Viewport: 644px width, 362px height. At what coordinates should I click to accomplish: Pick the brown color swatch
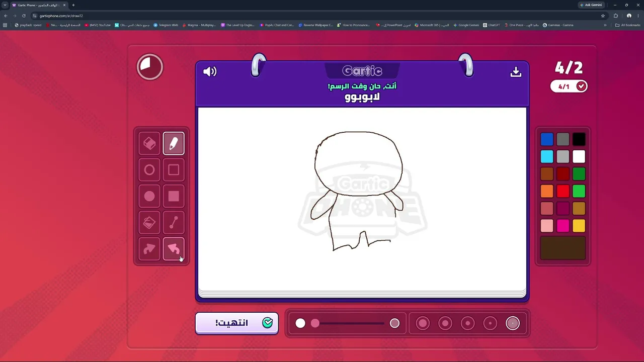pos(547,174)
